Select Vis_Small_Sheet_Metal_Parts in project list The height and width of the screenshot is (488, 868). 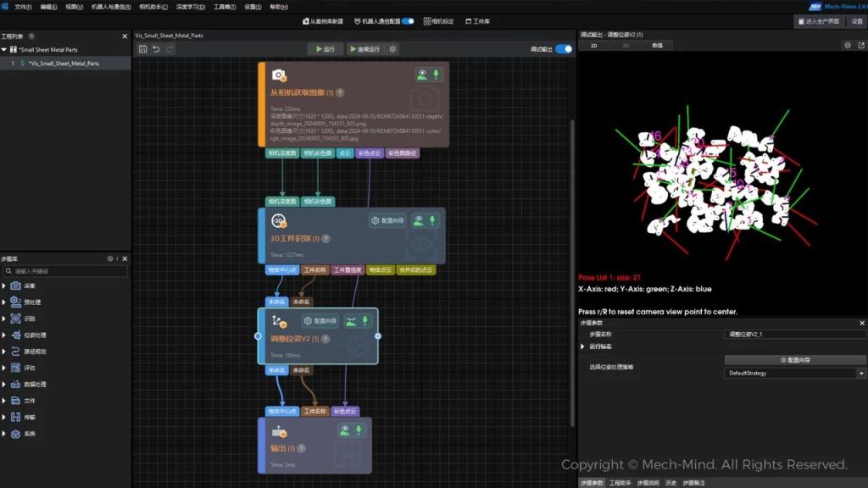(x=64, y=64)
